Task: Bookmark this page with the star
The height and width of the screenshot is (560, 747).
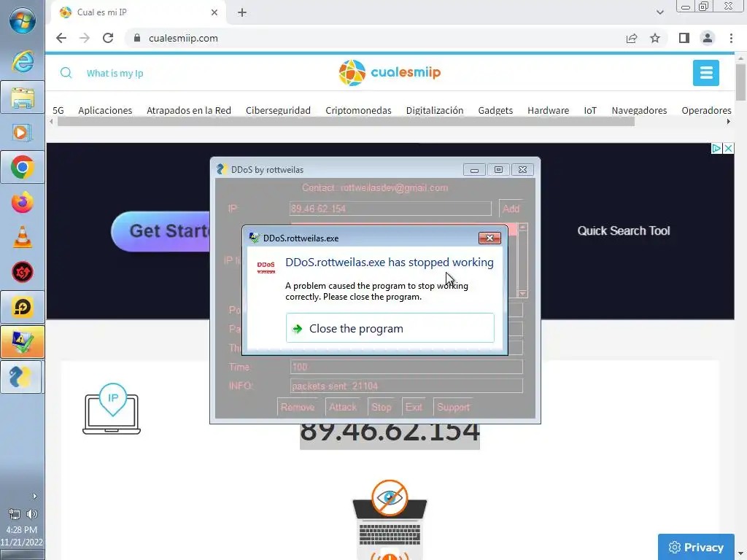Action: pyautogui.click(x=655, y=38)
